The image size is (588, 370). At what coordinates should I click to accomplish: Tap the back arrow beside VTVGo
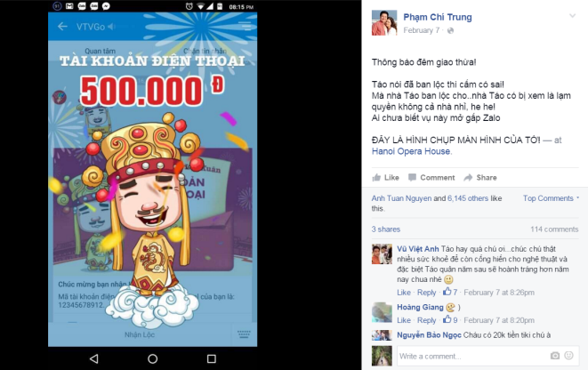(x=62, y=27)
